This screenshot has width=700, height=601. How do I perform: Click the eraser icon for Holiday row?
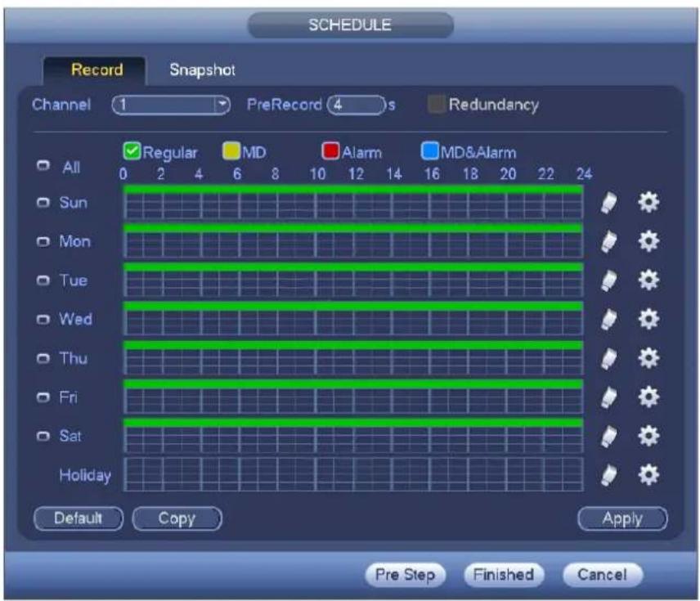609,475
